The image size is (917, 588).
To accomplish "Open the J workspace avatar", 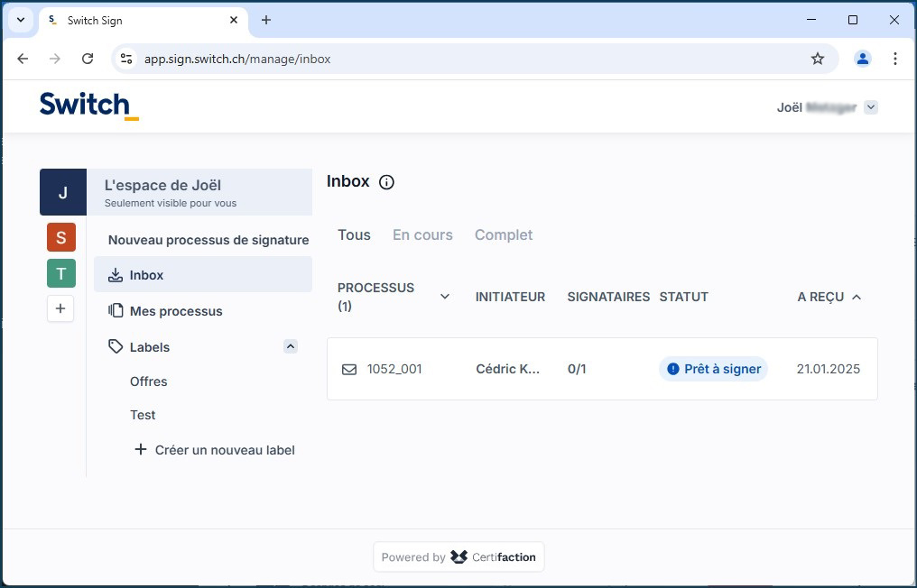I will (x=62, y=192).
